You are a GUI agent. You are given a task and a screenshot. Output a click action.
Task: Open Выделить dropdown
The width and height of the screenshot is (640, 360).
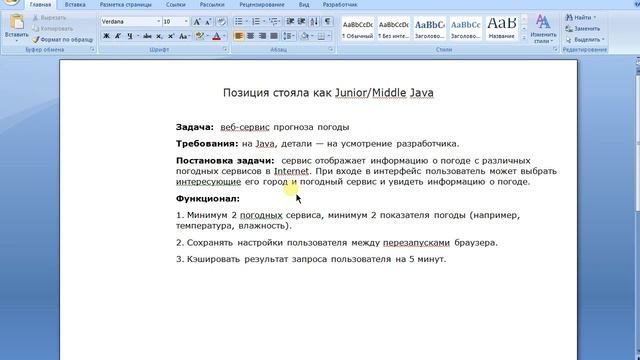pos(585,40)
